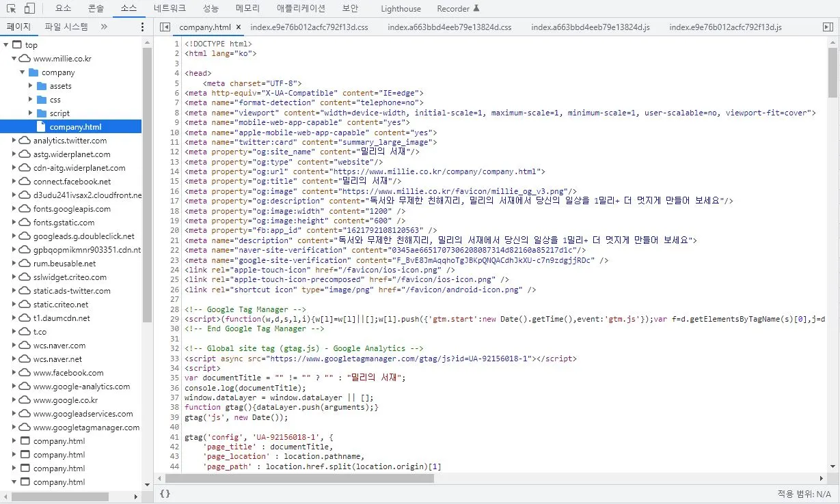Click the t.co cloud icon

(x=25, y=332)
